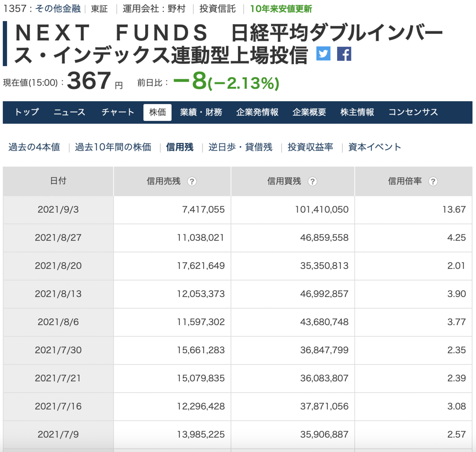Click the value 12,296,428
Image resolution: width=476 pixels, height=452 pixels.
click(x=201, y=407)
